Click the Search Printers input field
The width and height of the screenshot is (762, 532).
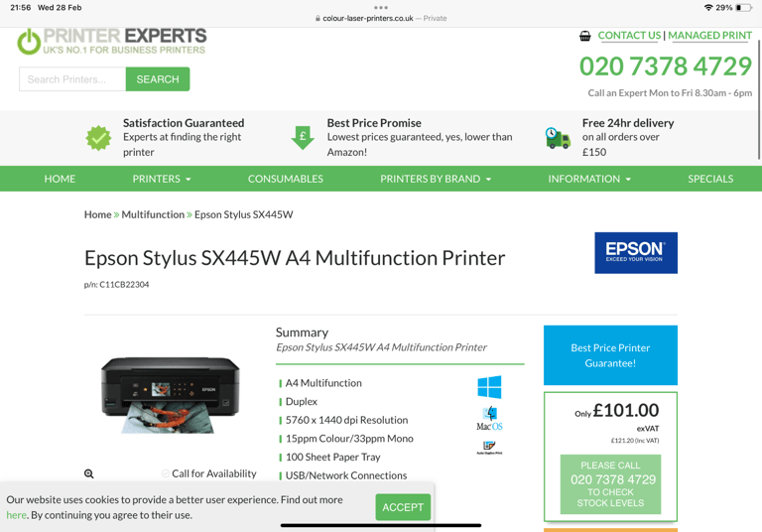click(72, 79)
